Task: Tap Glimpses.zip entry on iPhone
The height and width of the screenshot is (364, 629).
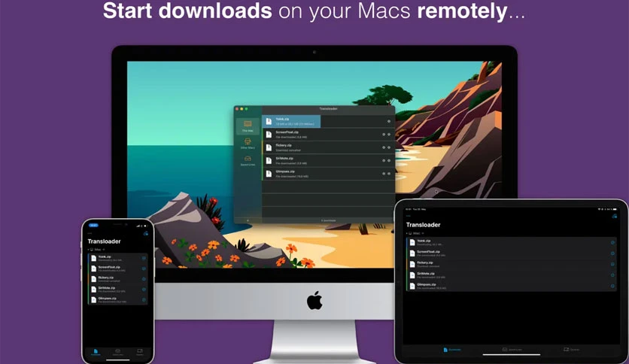Action: [117, 300]
